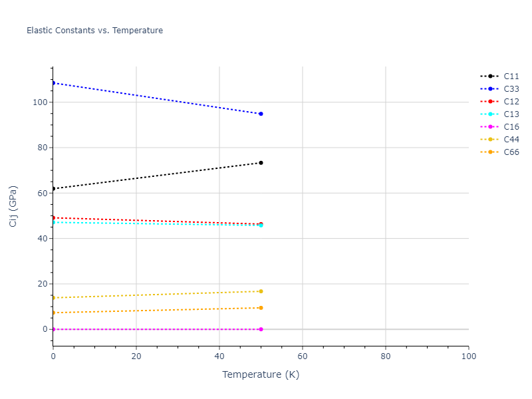Click the 20 tick label on x-axis

(136, 357)
